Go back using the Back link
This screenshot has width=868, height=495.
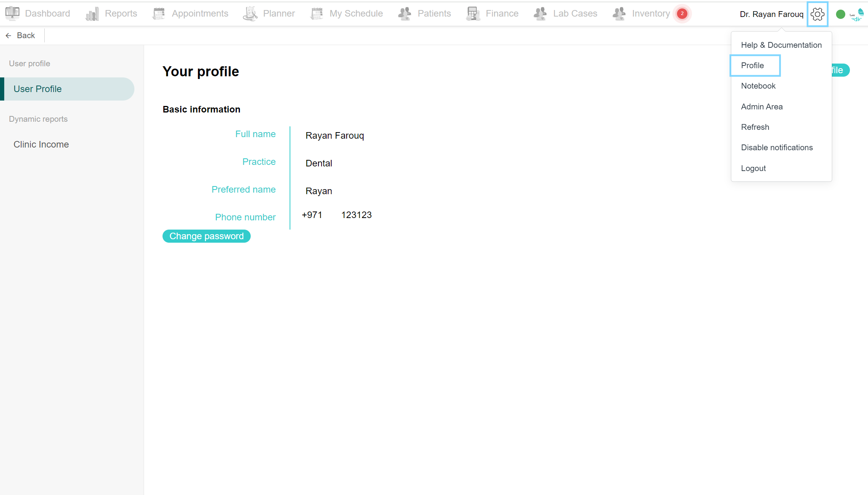point(20,35)
